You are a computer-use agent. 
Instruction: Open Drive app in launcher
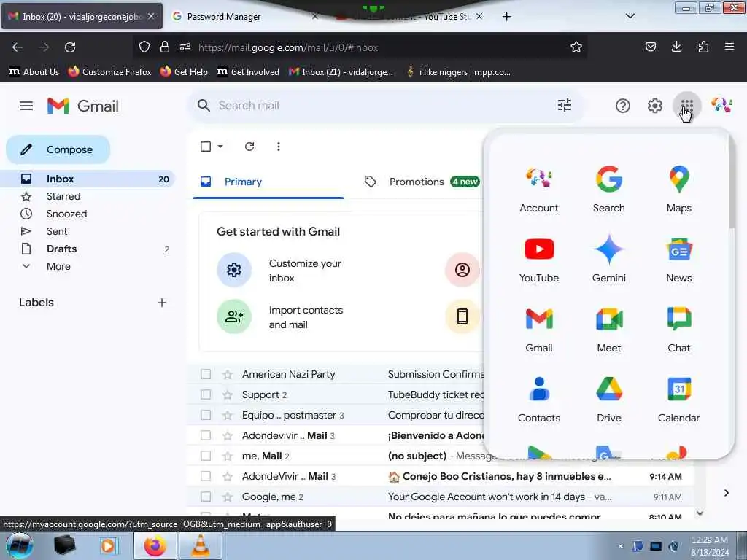609,400
